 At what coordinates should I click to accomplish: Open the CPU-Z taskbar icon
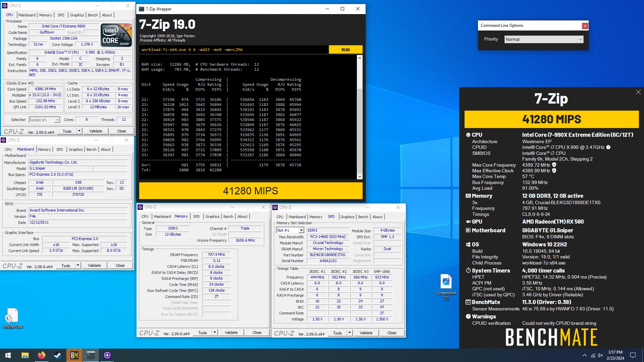coord(107,355)
